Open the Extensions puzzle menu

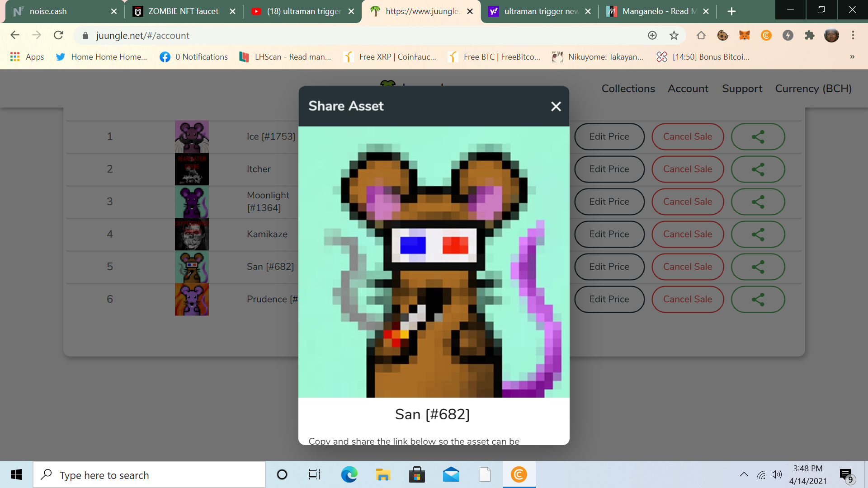click(x=810, y=35)
